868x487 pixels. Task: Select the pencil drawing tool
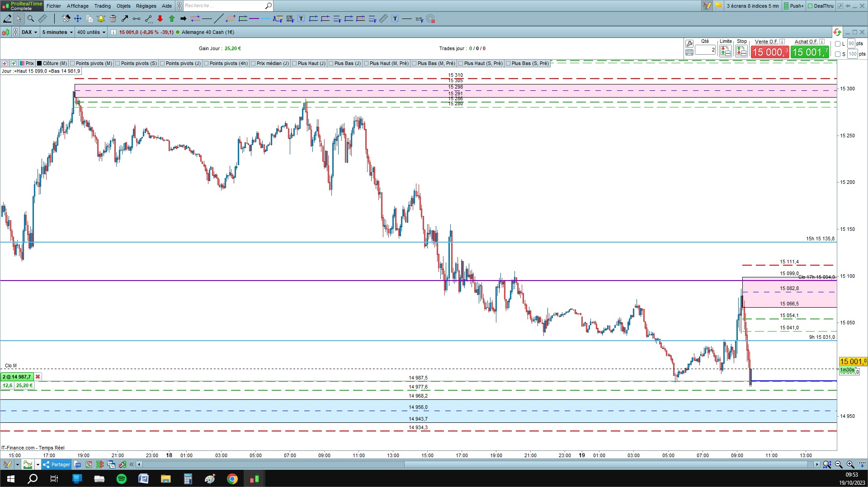coord(7,19)
